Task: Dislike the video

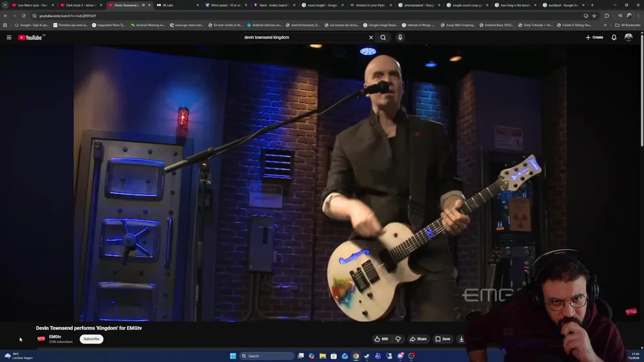Action: pyautogui.click(x=398, y=339)
